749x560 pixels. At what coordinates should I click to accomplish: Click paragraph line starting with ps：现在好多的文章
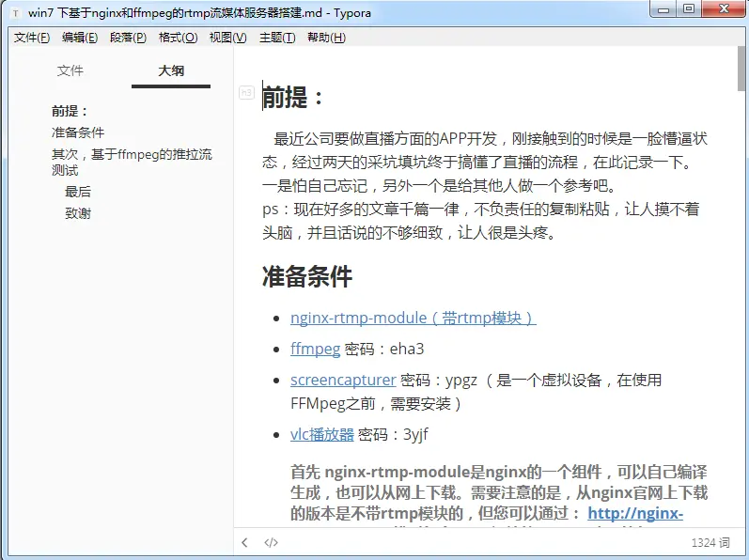480,210
